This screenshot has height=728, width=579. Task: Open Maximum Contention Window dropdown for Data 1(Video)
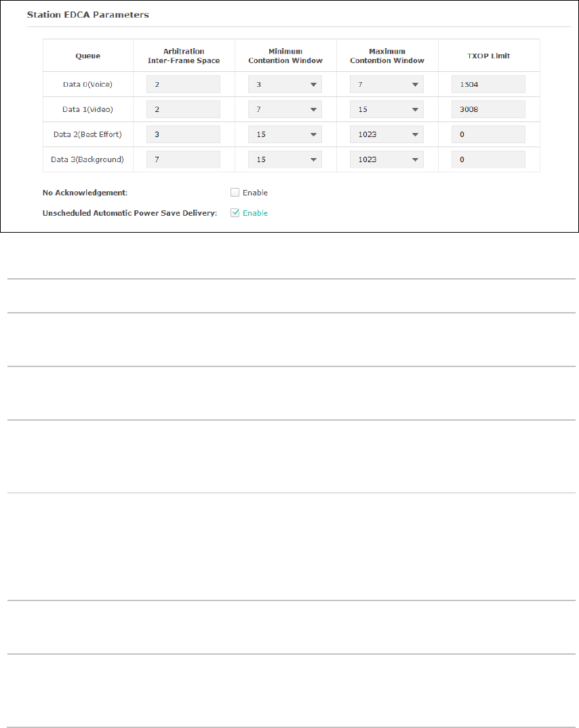coord(386,109)
